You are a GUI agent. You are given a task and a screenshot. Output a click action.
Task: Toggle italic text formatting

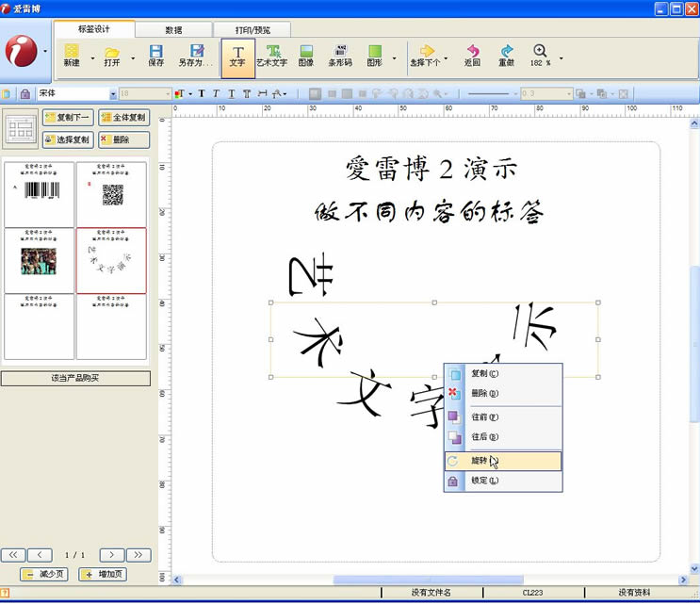click(x=216, y=93)
